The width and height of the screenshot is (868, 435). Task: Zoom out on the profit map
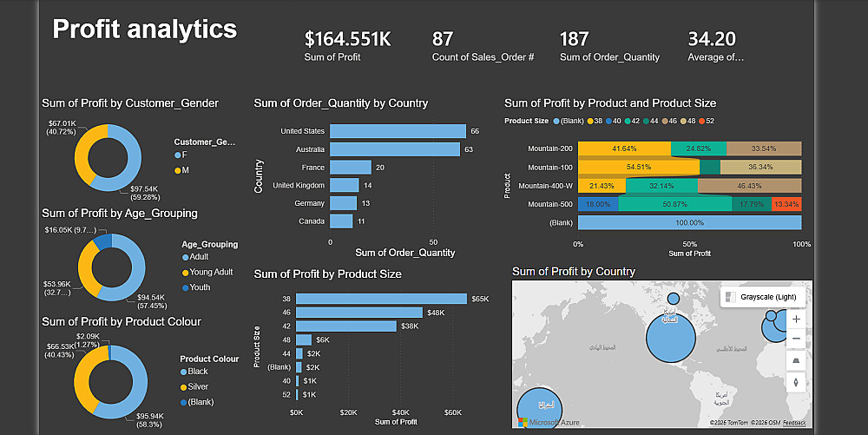click(x=796, y=339)
